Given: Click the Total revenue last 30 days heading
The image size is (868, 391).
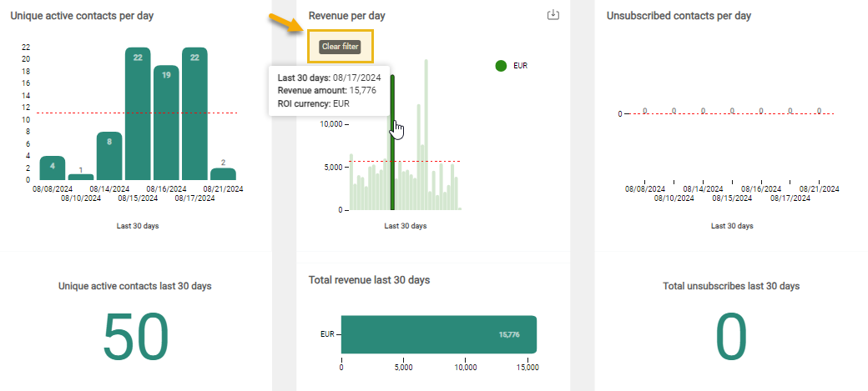Looking at the screenshot, I should [369, 280].
